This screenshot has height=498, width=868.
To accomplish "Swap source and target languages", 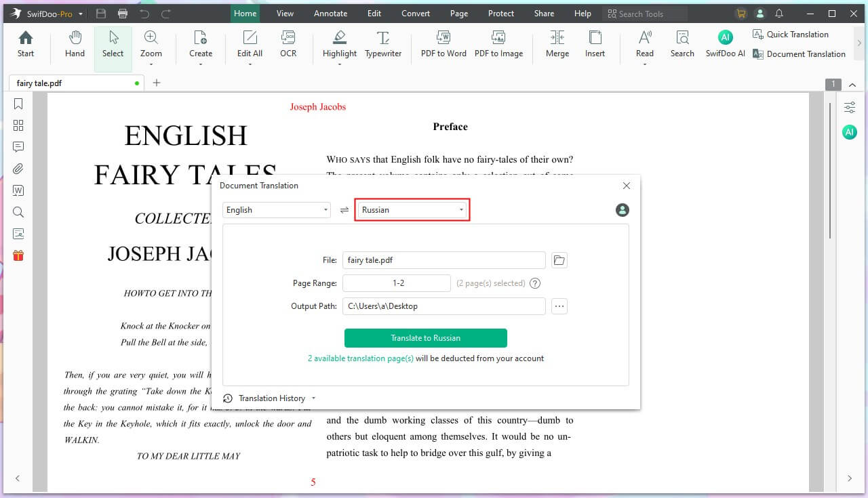I will [x=344, y=210].
